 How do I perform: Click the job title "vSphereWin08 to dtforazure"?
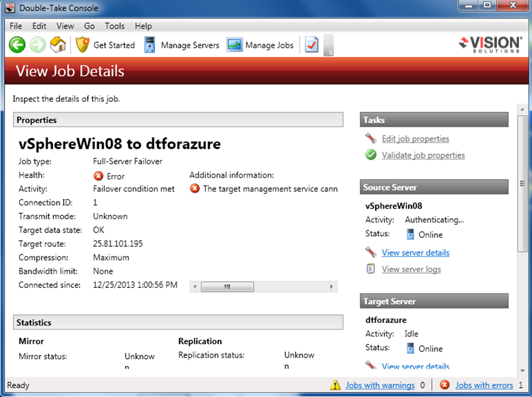click(119, 144)
